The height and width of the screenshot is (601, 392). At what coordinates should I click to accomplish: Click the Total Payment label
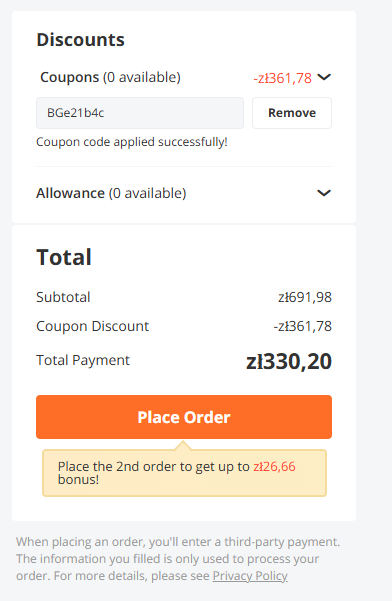pos(83,360)
